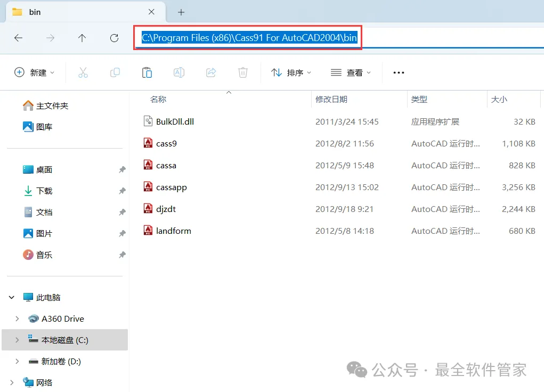Unpin 图片 using its pin icon
The image size is (544, 392).
click(x=122, y=233)
